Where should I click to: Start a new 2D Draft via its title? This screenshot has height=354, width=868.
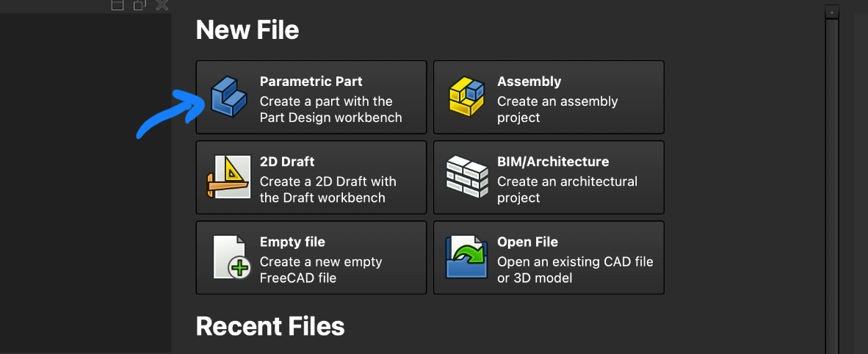(x=287, y=162)
